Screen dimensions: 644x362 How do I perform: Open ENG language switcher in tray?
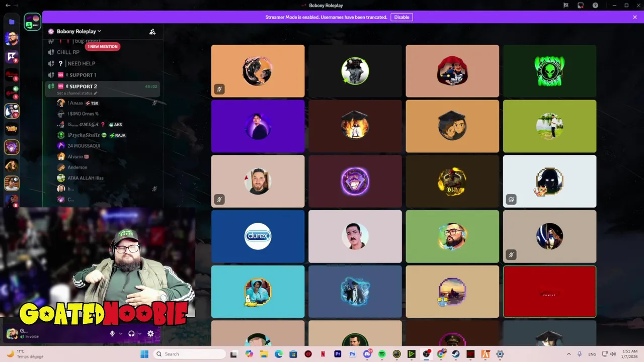(x=592, y=354)
